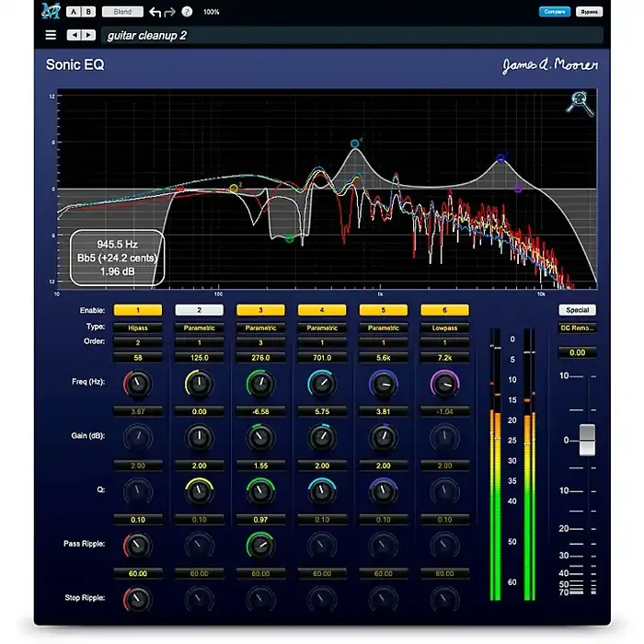
Task: Click the Bypass button
Action: [x=589, y=12]
